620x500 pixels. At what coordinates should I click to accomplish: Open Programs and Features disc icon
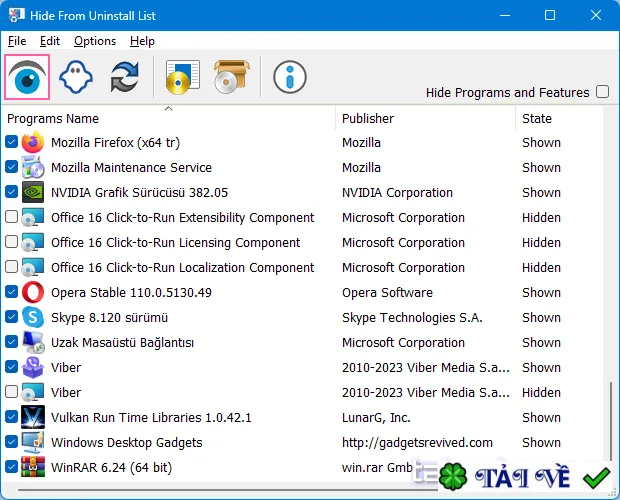(x=183, y=77)
